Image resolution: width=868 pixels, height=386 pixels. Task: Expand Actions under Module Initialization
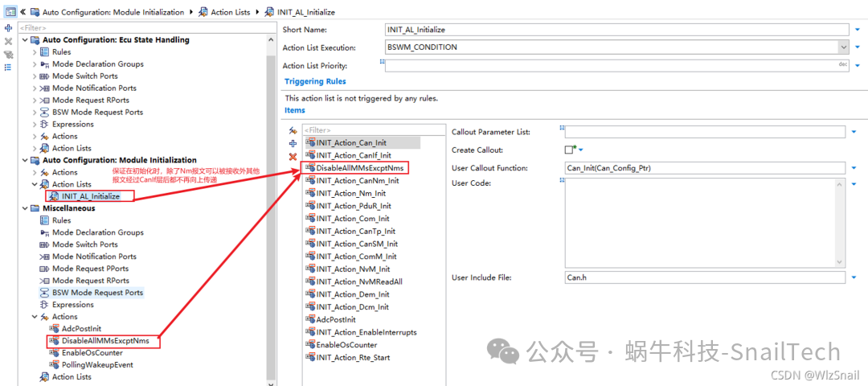coord(35,172)
